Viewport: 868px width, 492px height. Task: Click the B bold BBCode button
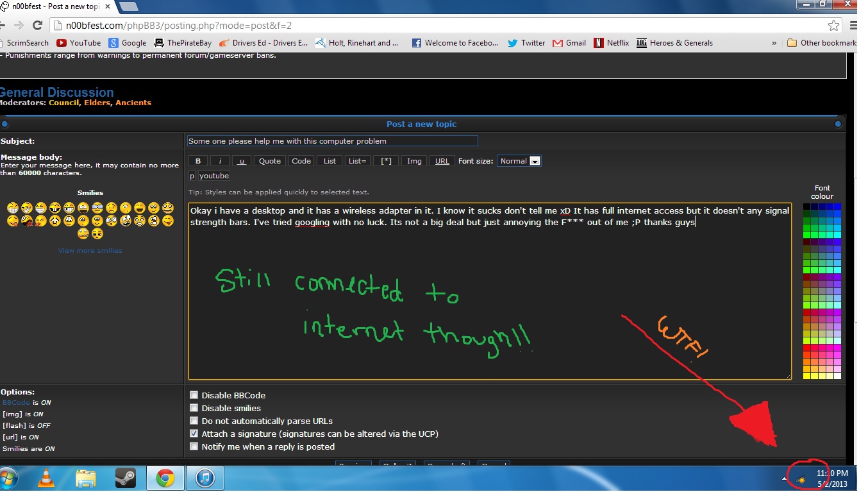click(x=197, y=161)
